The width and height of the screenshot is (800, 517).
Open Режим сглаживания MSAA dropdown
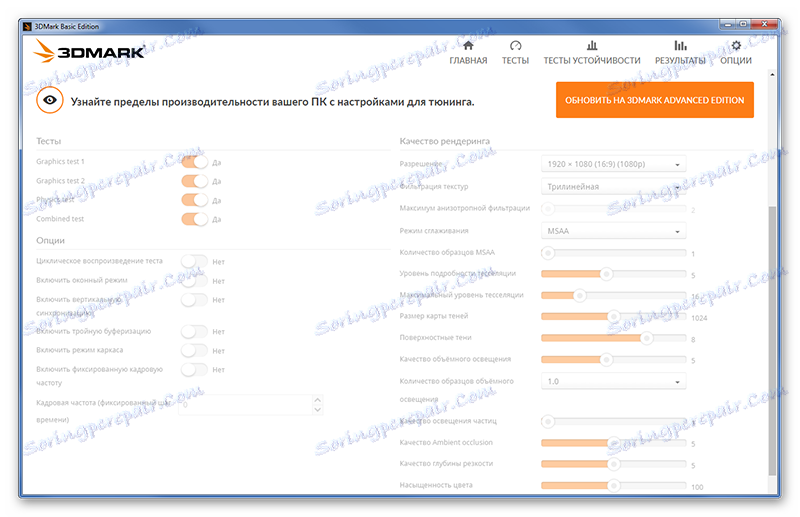tap(613, 231)
